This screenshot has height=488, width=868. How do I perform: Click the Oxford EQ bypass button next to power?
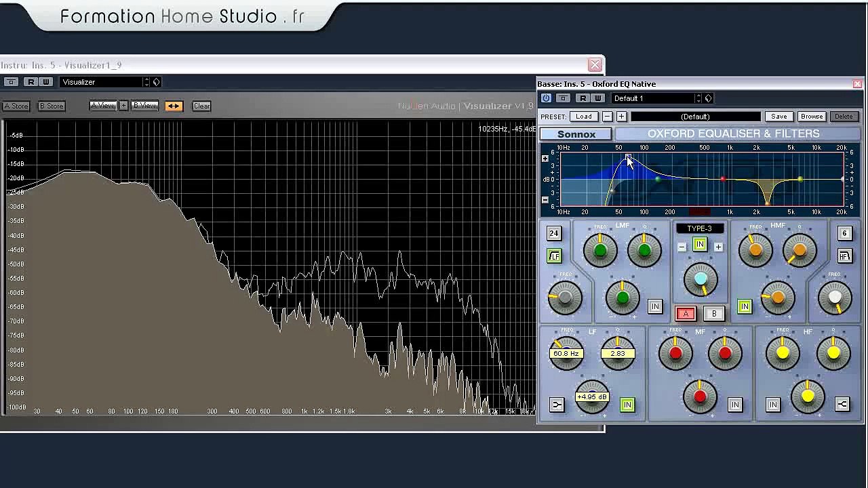(x=562, y=98)
